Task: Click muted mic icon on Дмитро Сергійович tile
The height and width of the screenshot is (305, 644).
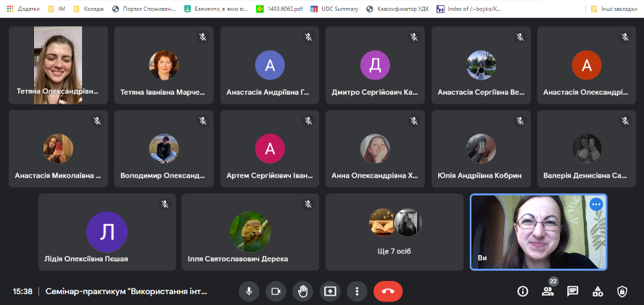Action: pyautogui.click(x=414, y=37)
